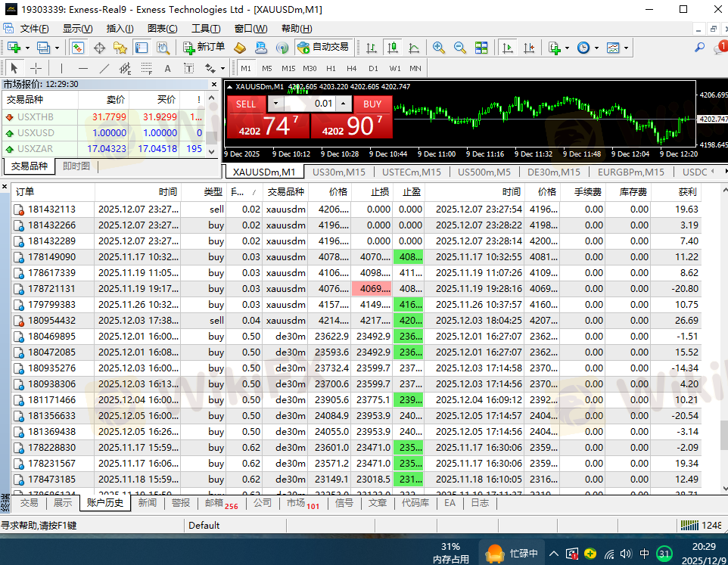
Task: Open the 插入 (Insert) menu
Action: point(120,29)
